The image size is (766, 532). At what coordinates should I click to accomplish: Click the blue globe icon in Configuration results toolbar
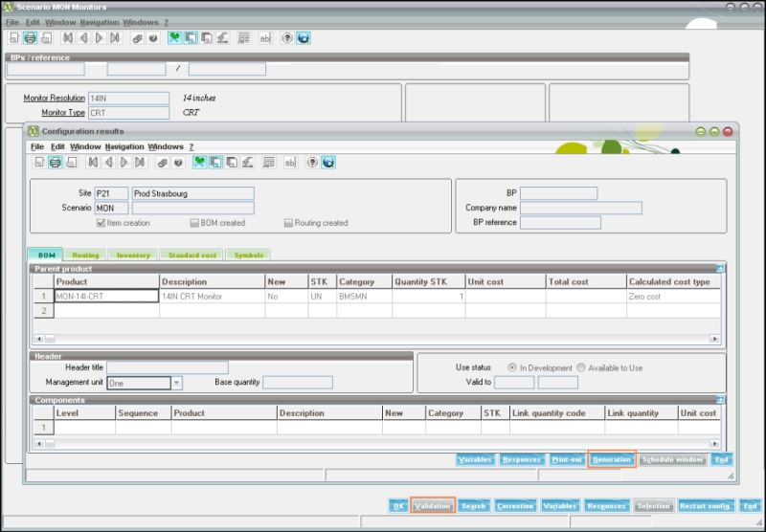tap(328, 163)
